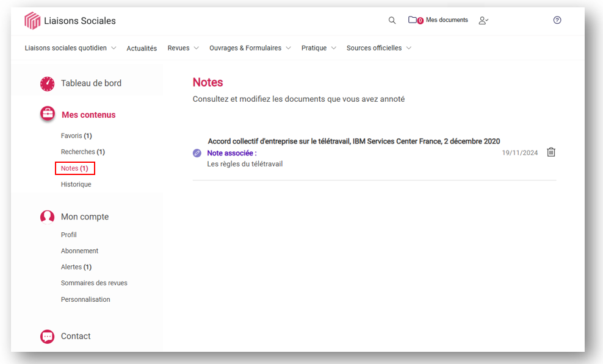Open Personnalisation settings link

85,299
